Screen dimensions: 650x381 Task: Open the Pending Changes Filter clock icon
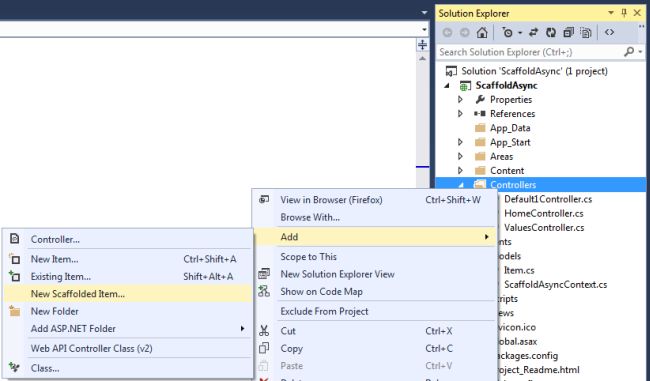[x=507, y=32]
